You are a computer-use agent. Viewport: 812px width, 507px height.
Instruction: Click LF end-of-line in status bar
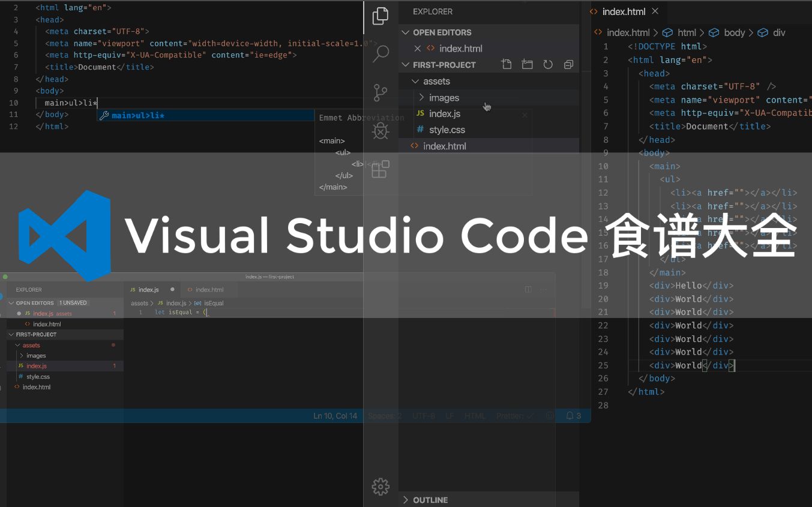450,415
